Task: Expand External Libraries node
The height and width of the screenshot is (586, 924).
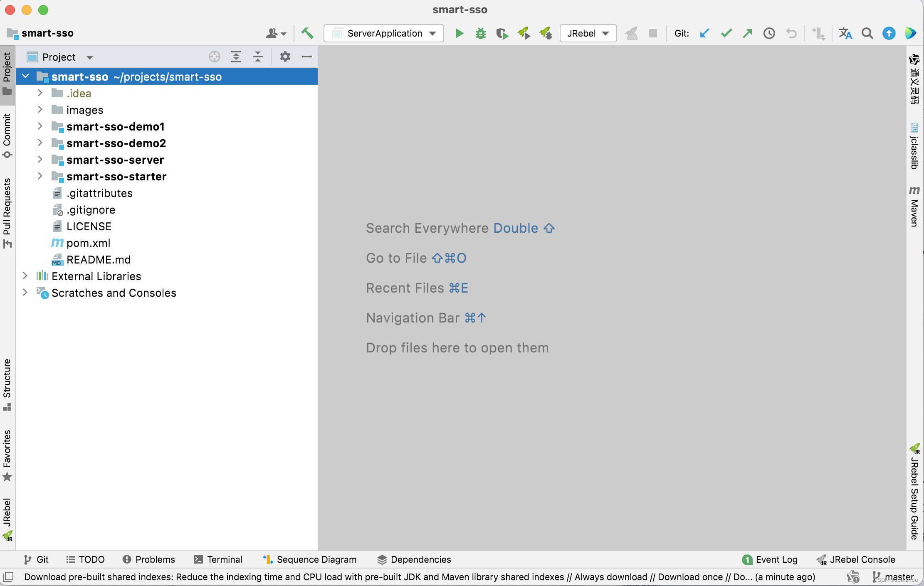Action: coord(25,276)
